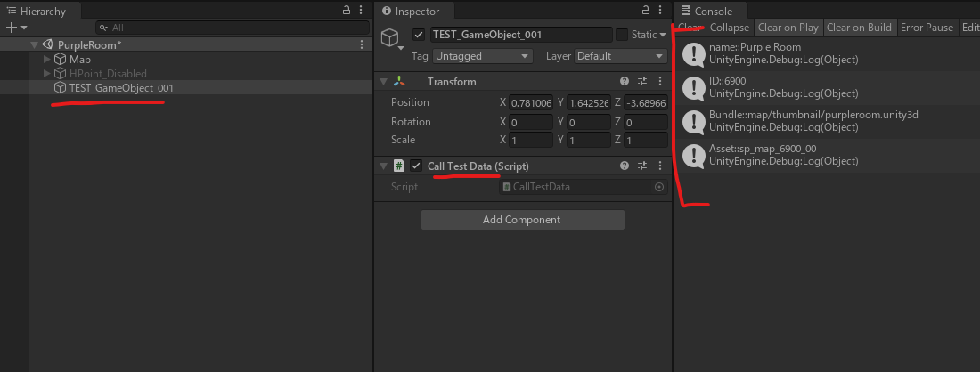Open the Tag dropdown showing Untagged
This screenshot has height=372, width=980.
point(487,56)
